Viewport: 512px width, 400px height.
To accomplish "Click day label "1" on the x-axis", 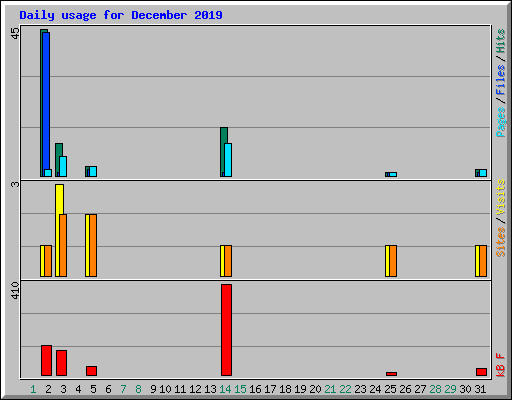I will coord(33,389).
